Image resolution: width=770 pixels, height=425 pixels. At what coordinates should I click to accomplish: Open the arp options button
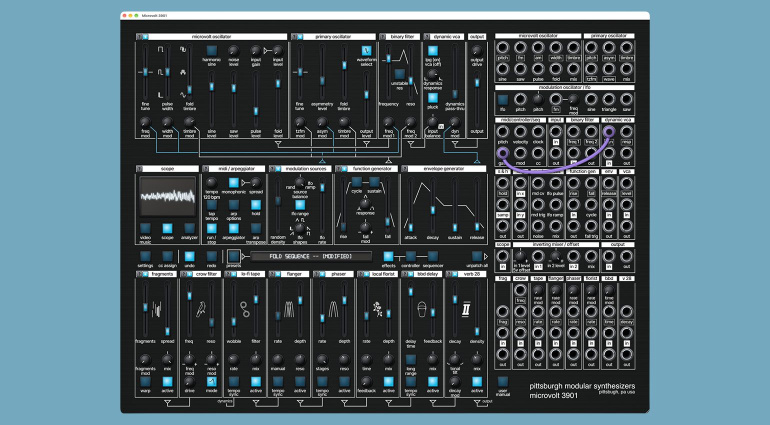pos(234,205)
